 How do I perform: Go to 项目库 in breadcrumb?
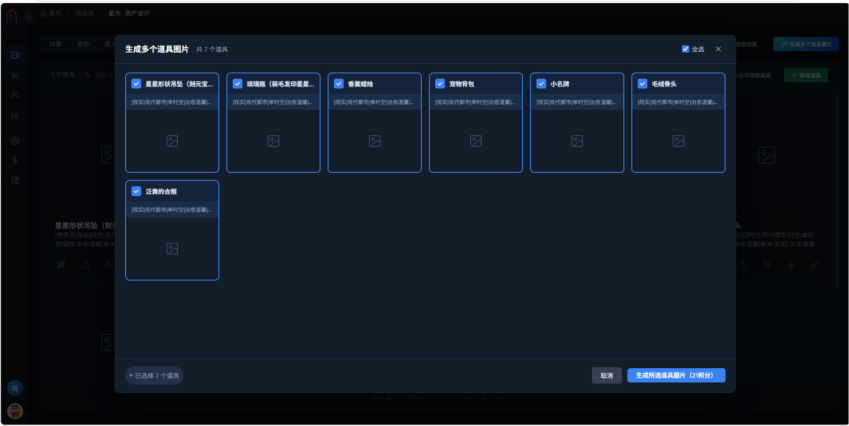(83, 14)
